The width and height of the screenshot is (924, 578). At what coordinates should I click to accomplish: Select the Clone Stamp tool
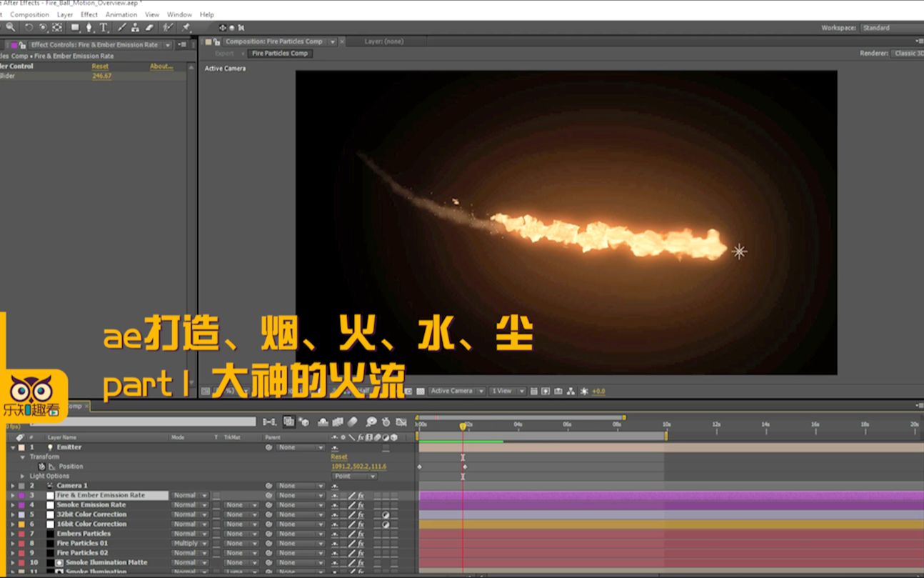pos(135,28)
